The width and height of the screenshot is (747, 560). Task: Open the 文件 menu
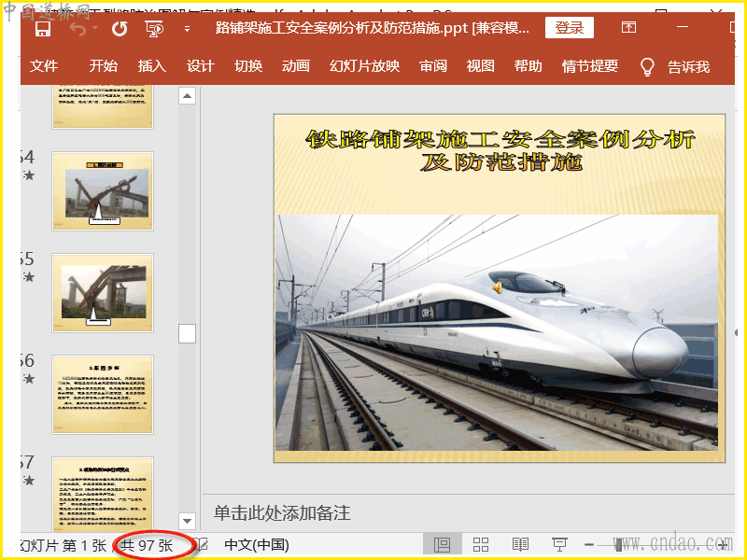tap(44, 65)
